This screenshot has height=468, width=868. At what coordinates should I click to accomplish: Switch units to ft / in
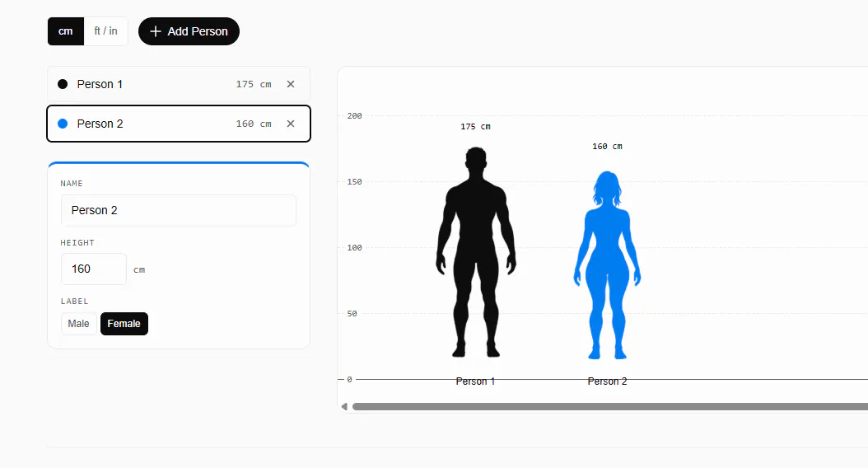(x=105, y=31)
